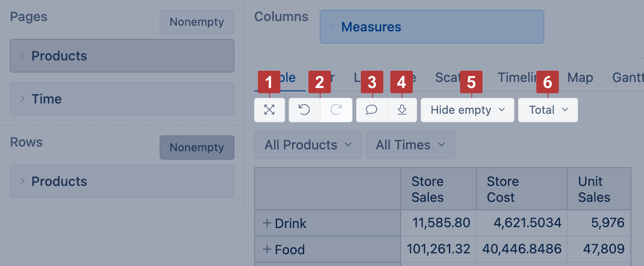Open the comment speech bubble icon
This screenshot has width=644, height=266.
click(x=372, y=110)
